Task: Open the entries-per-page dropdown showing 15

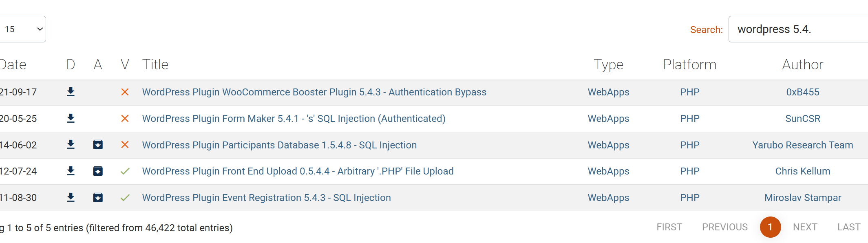Action: pyautogui.click(x=22, y=29)
